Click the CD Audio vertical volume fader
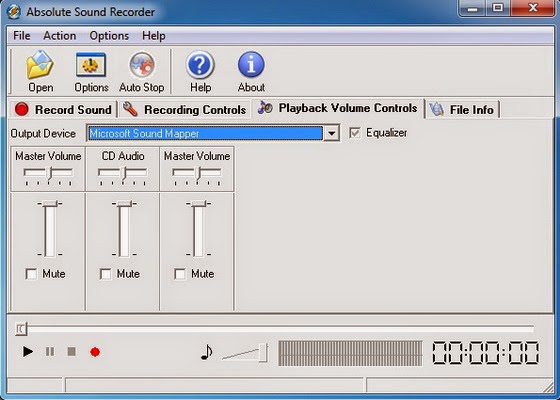 pyautogui.click(x=124, y=229)
